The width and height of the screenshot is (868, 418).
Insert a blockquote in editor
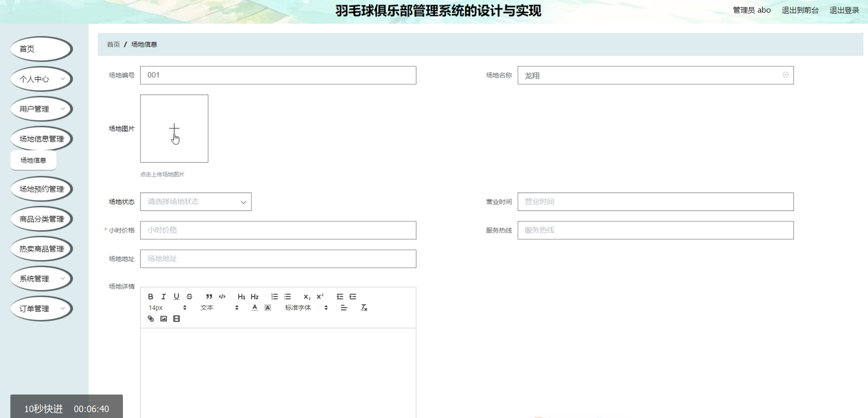tap(209, 297)
